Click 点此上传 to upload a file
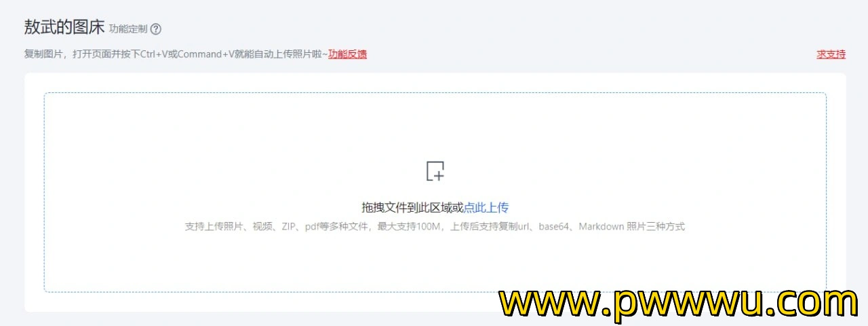The height and width of the screenshot is (326, 868). [x=486, y=208]
